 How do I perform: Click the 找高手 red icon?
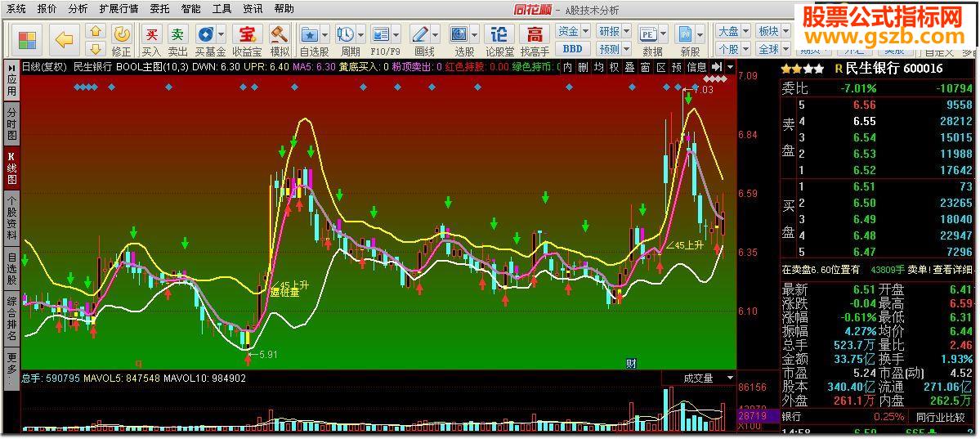(x=535, y=34)
